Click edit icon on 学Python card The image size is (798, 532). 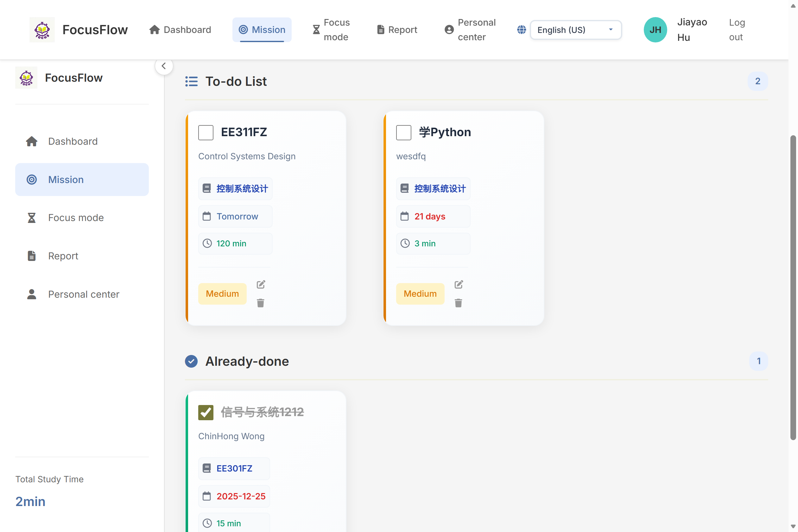pyautogui.click(x=459, y=284)
